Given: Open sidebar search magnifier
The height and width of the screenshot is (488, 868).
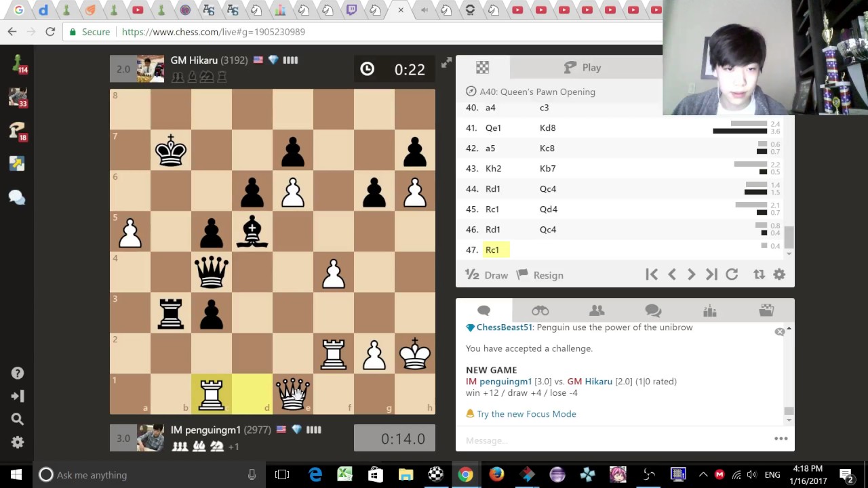Looking at the screenshot, I should tap(18, 419).
